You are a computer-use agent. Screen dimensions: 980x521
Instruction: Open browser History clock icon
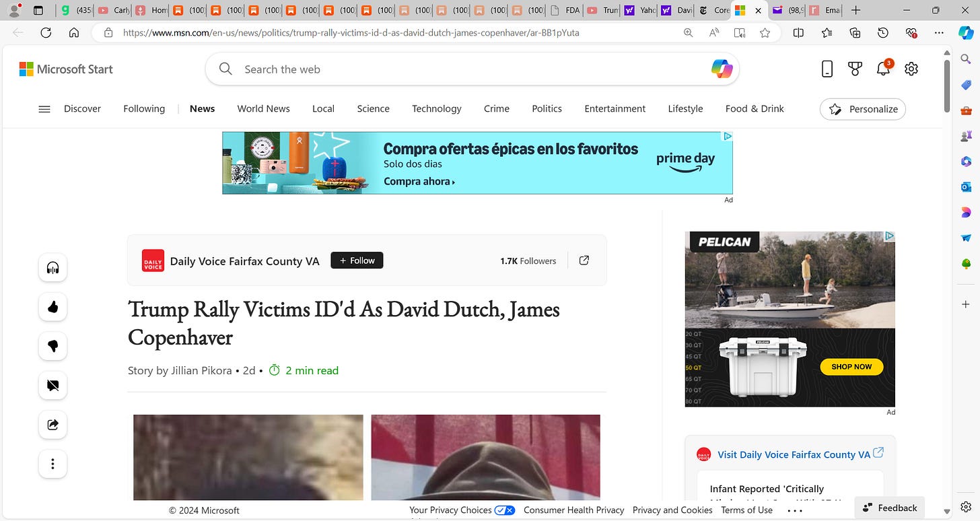pos(883,32)
